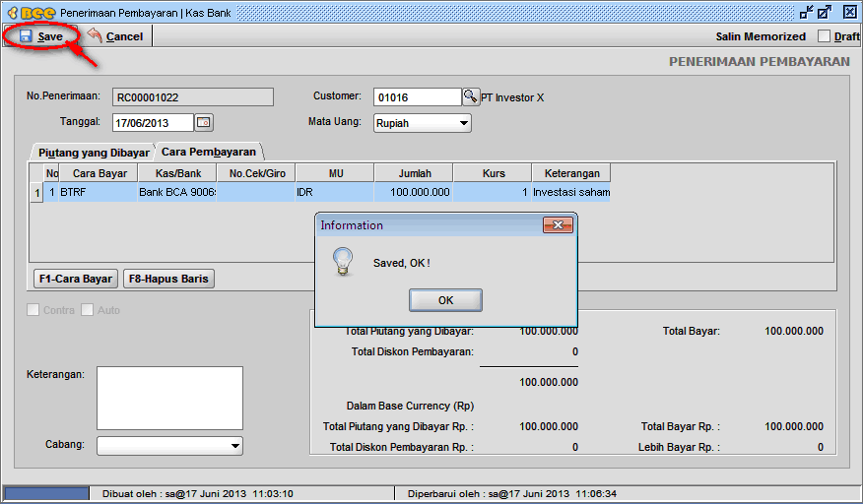Click the row 1 header selector
The height and width of the screenshot is (504, 863).
36,193
